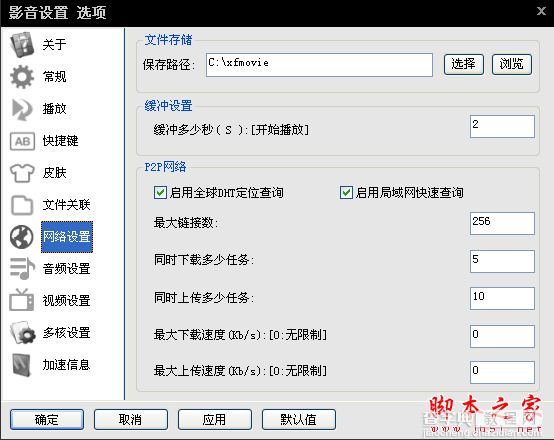Image resolution: width=554 pixels, height=440 pixels.
Task: Click the 取消 button
Action: [131, 420]
